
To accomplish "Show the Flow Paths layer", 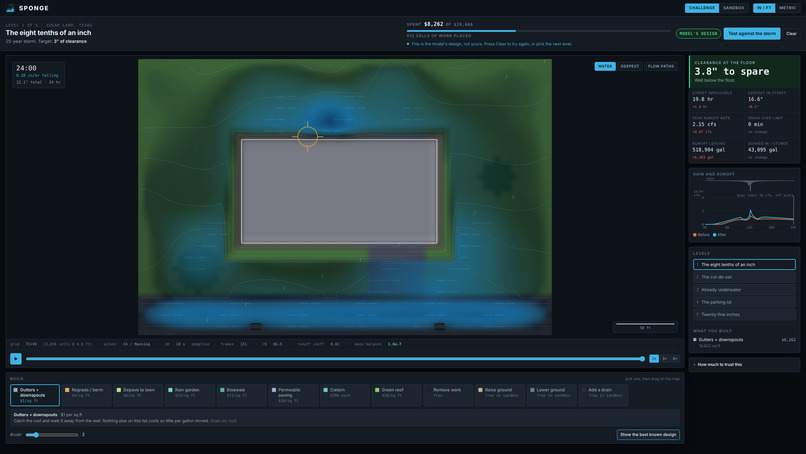I will pyautogui.click(x=661, y=66).
